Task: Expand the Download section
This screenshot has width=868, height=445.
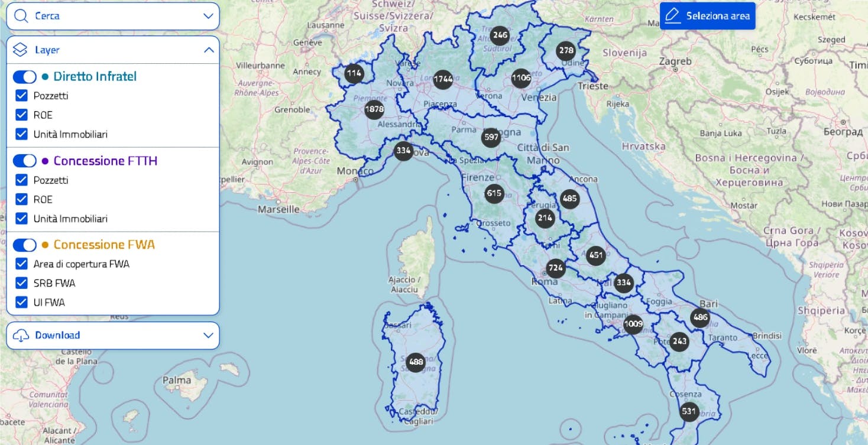Action: tap(208, 335)
